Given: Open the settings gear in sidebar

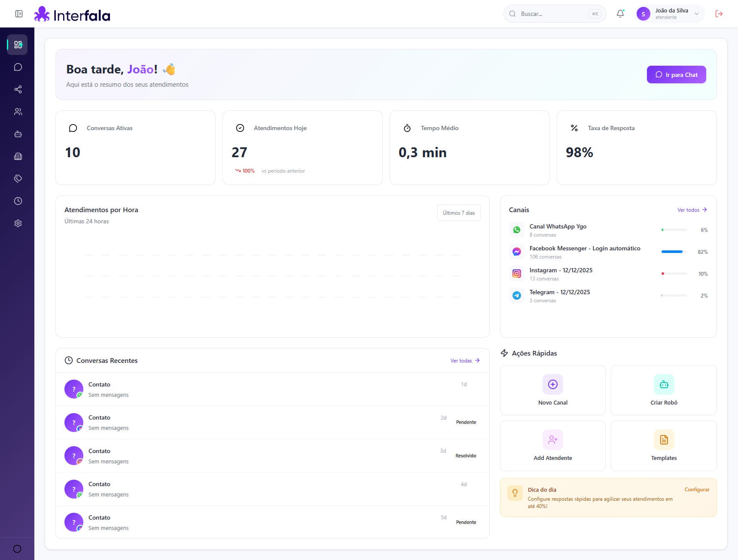Looking at the screenshot, I should 18,223.
